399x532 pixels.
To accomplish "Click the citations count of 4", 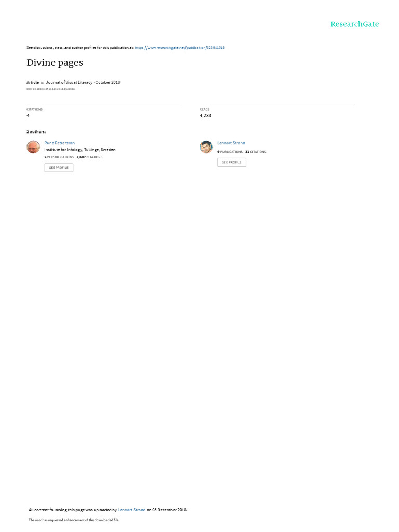I will tap(28, 116).
